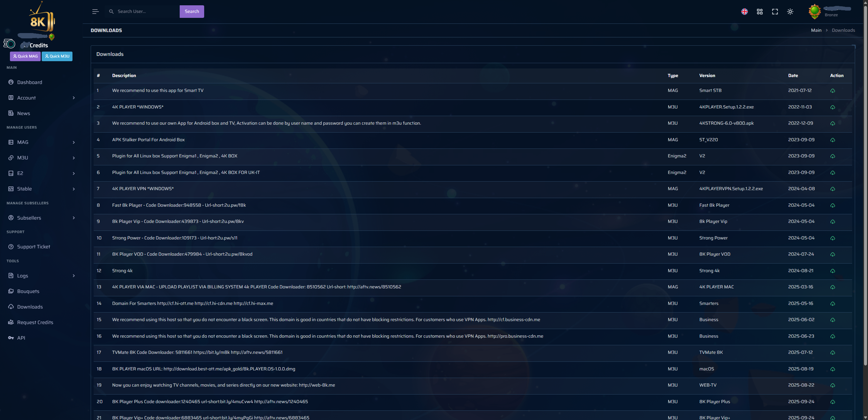The image size is (868, 420).
Task: Open the Dashboard menu item
Action: tap(30, 82)
